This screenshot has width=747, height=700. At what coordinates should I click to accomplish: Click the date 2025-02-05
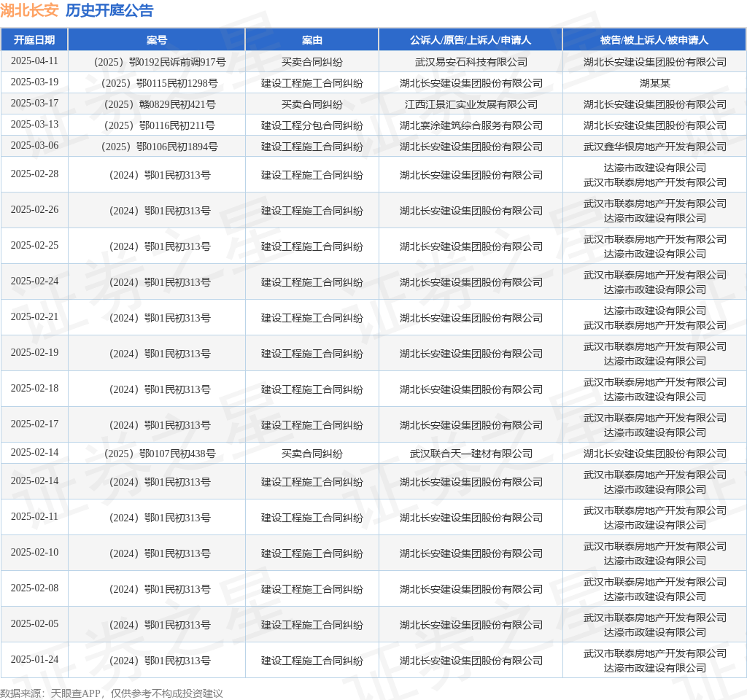[34, 624]
